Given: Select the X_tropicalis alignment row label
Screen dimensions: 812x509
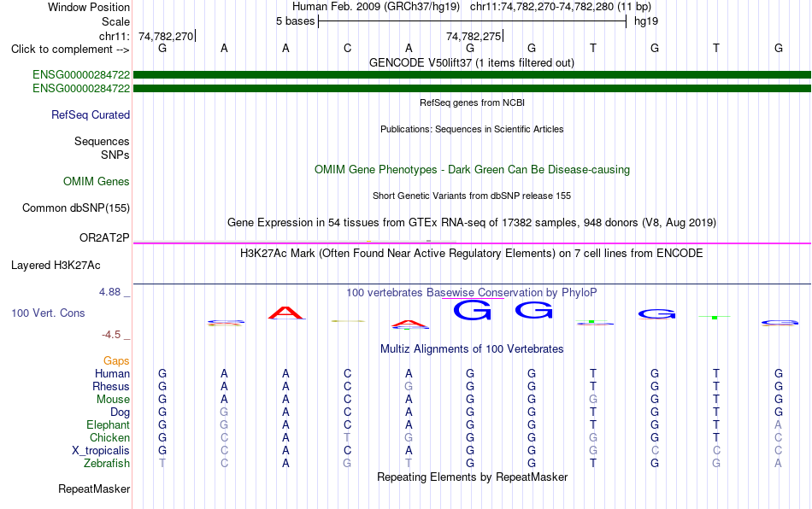Looking at the screenshot, I should [x=101, y=451].
